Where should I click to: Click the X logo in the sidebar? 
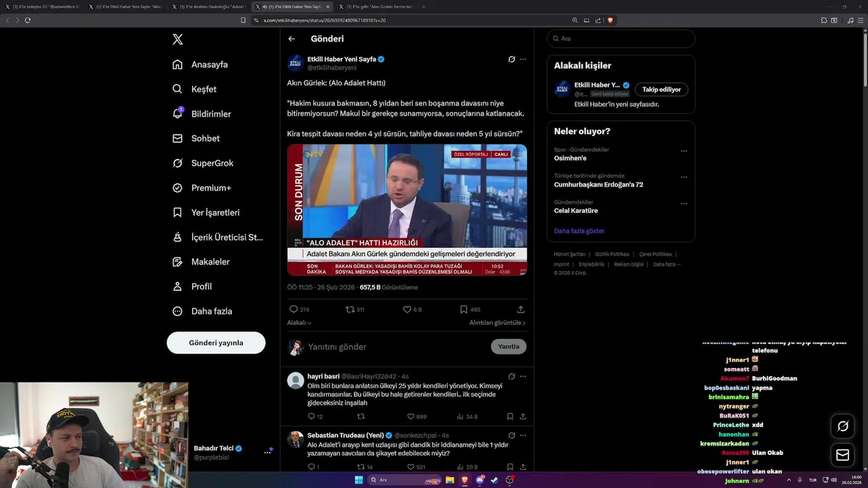point(178,39)
